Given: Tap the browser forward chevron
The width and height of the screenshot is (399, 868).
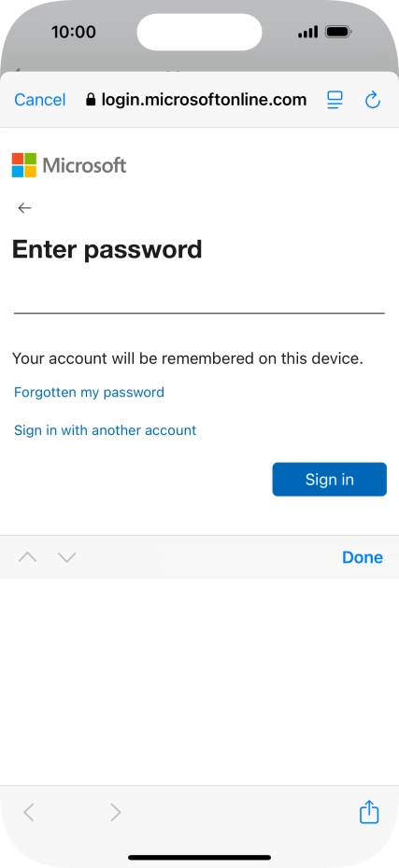Looking at the screenshot, I should 115,812.
